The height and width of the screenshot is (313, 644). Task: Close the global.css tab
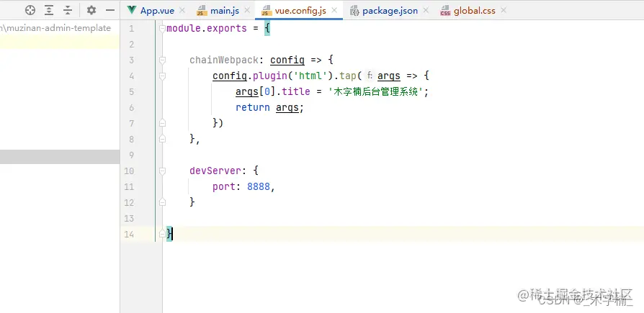504,11
